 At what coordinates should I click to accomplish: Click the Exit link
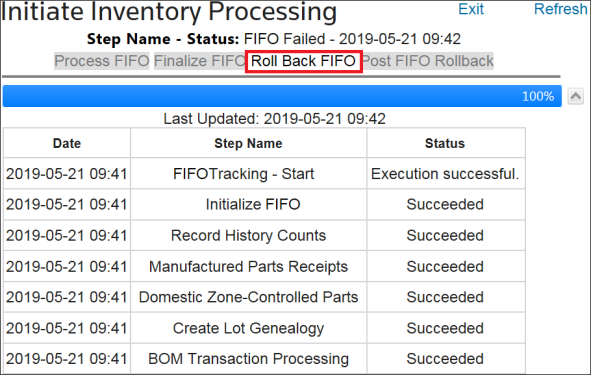pos(471,9)
